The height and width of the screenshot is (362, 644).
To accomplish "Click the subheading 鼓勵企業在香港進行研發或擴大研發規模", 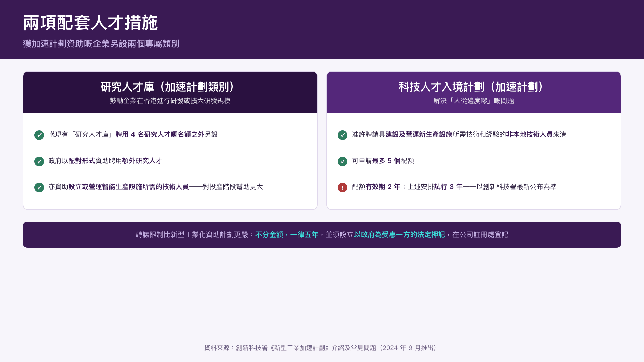I will click(170, 101).
